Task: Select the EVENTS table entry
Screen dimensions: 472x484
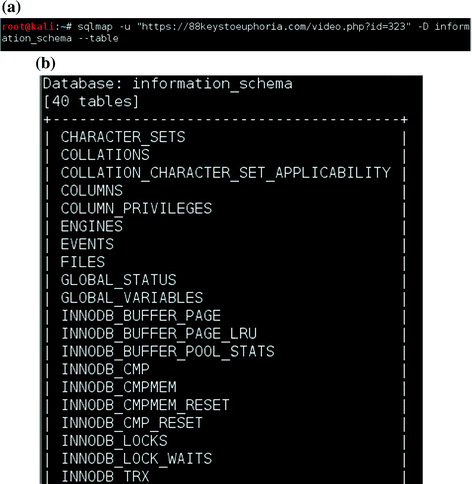Action: (87, 244)
